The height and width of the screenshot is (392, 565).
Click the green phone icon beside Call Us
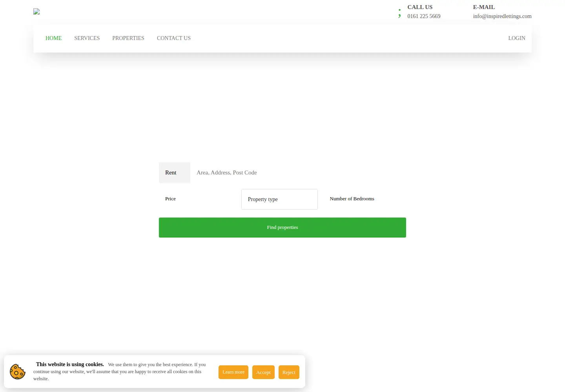(399, 13)
